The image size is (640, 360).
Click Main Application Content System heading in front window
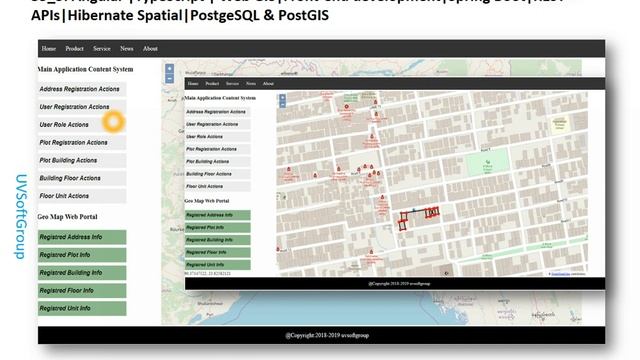click(x=220, y=98)
